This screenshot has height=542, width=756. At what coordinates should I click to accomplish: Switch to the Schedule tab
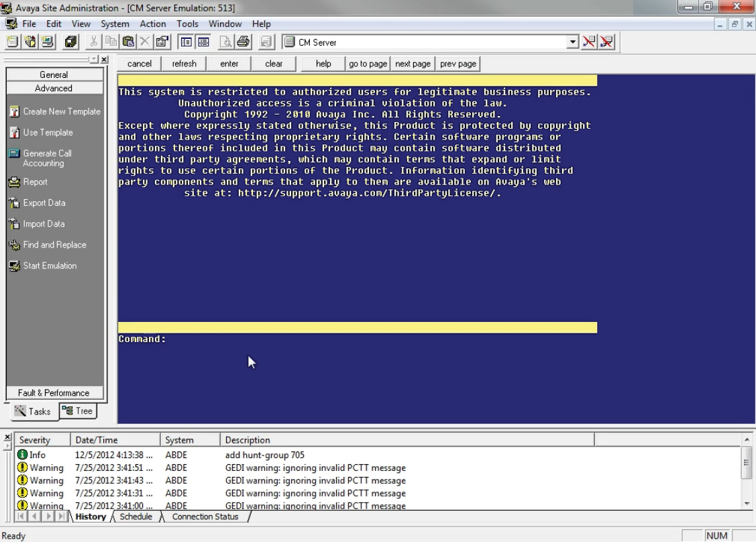(136, 517)
